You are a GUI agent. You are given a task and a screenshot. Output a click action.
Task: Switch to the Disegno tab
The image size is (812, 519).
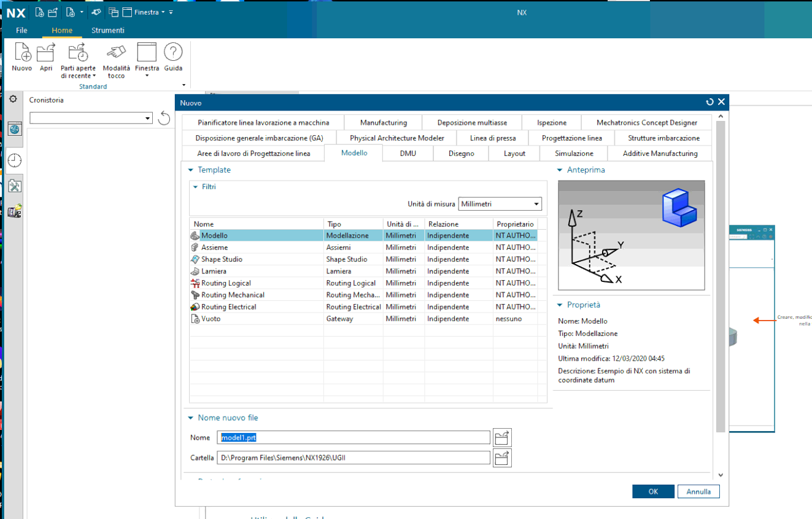(x=462, y=154)
